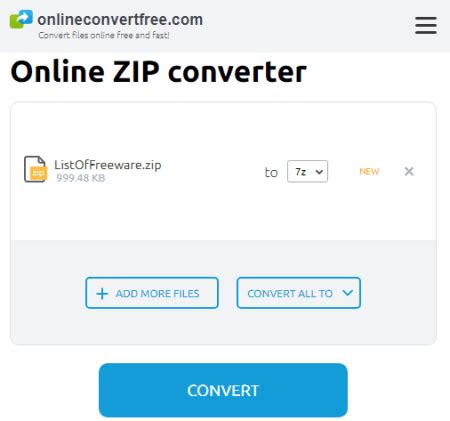Click the Add More Files button
The width and height of the screenshot is (450, 421).
click(x=152, y=293)
